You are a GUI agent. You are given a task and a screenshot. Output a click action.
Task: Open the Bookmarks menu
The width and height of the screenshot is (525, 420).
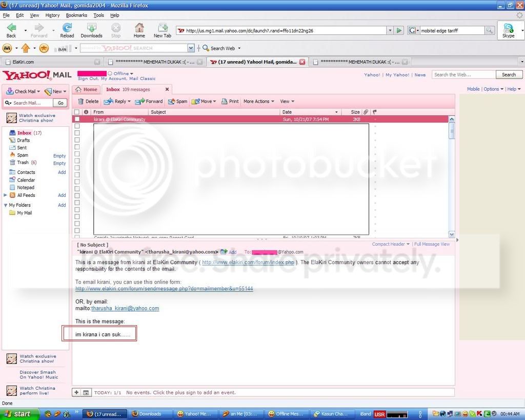76,15
